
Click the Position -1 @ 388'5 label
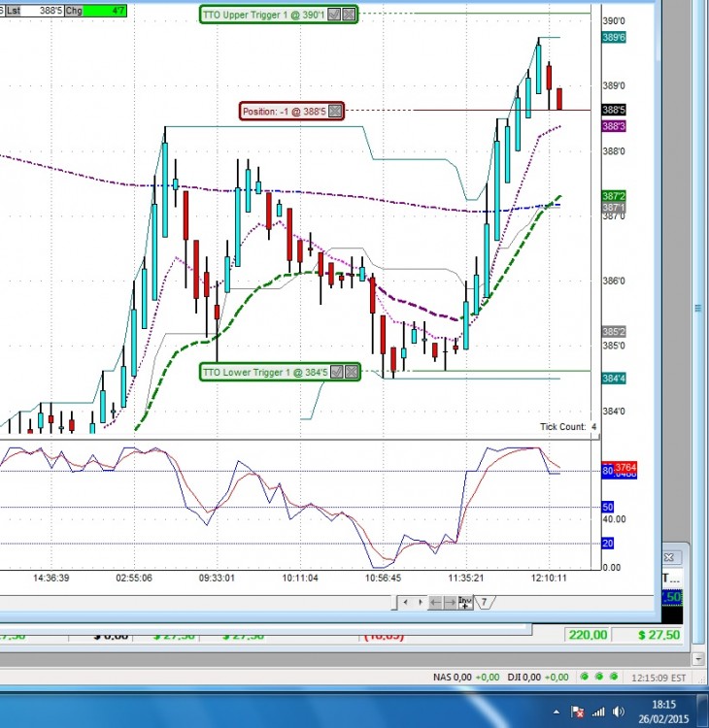pos(285,112)
